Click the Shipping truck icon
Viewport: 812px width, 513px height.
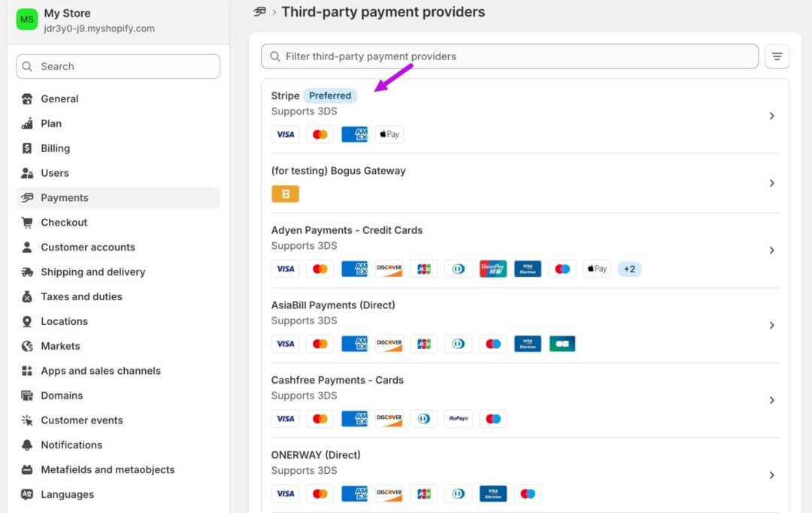click(27, 272)
